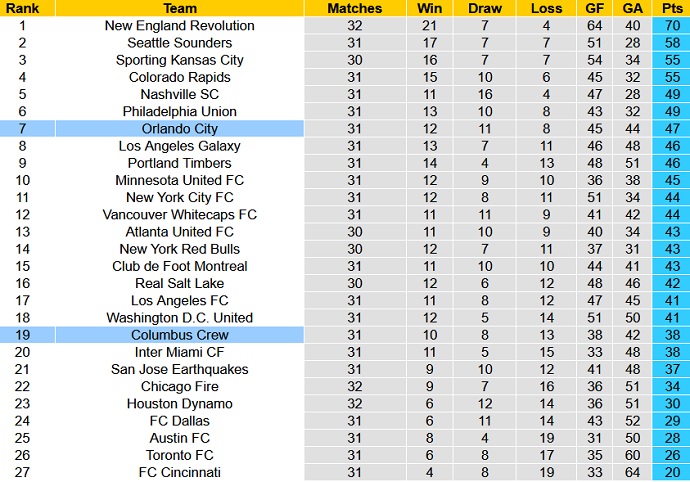Select the Matches column header
This screenshot has width=690, height=482.
point(354,8)
